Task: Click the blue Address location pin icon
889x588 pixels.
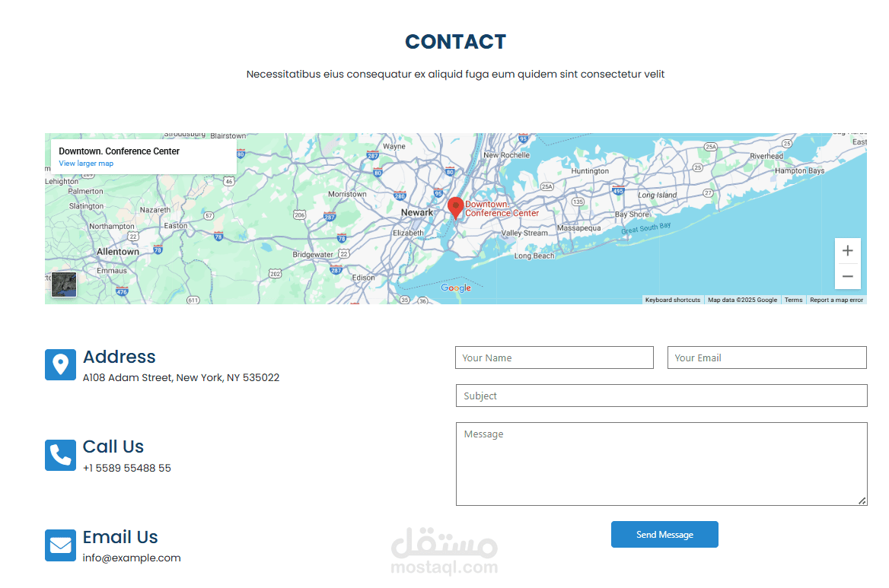Action: 61,364
